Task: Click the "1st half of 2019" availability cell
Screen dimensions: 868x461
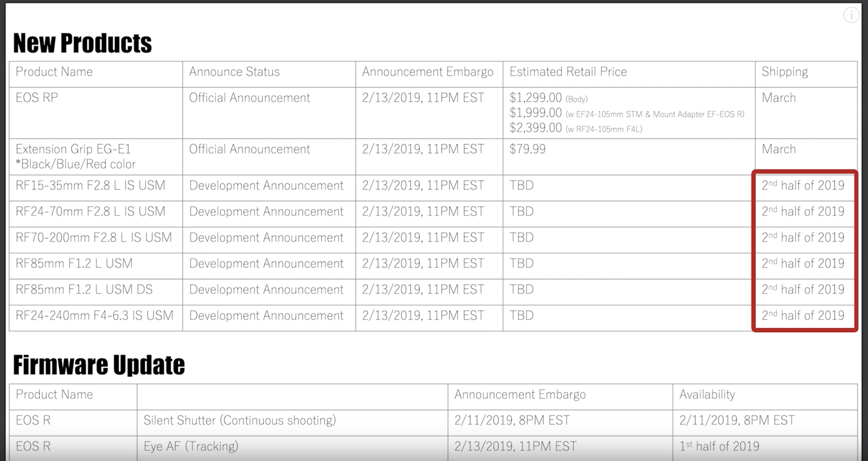Action: click(719, 446)
